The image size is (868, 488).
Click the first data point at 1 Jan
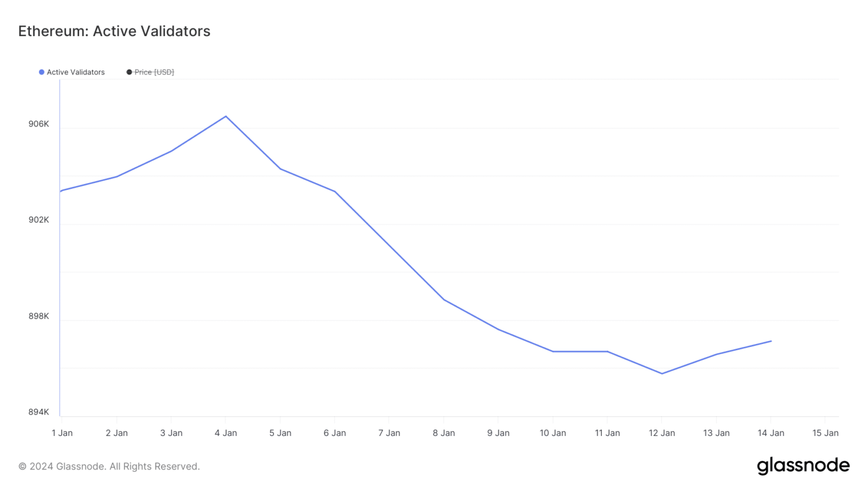pyautogui.click(x=61, y=191)
